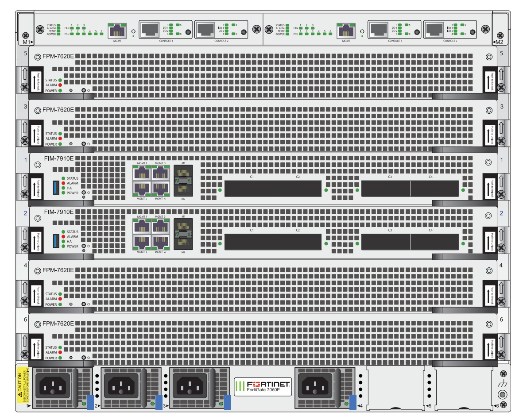Click the blue USB port on slot 1 FIM-7910E

tap(56, 187)
